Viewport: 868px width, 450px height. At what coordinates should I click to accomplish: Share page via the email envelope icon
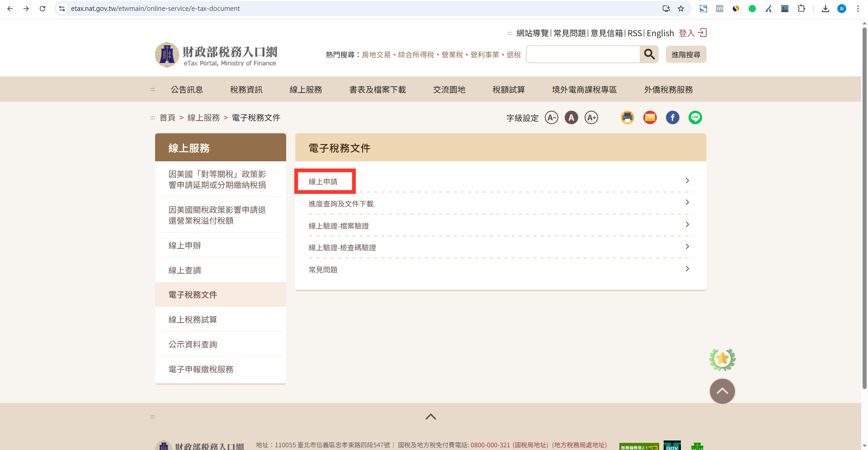[650, 118]
